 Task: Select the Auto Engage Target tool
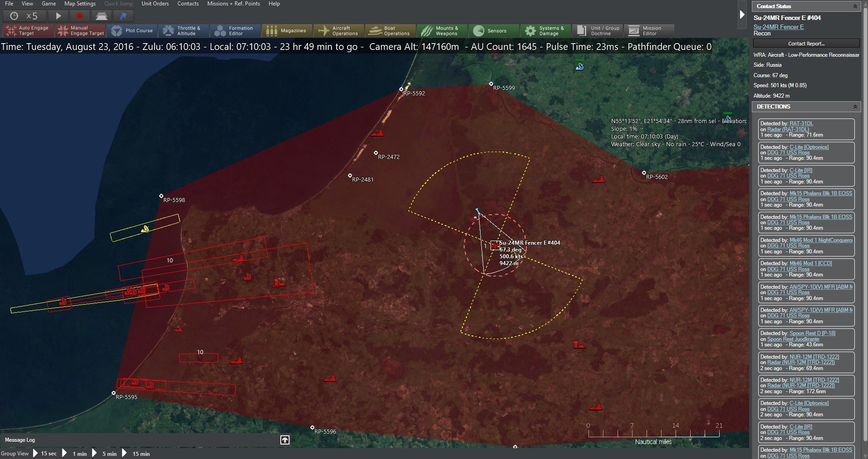click(x=27, y=30)
